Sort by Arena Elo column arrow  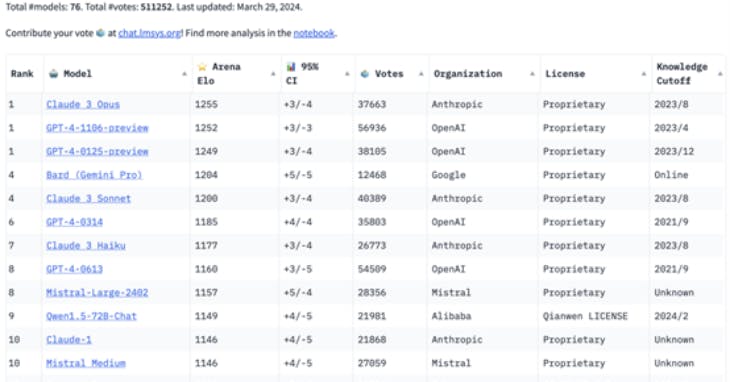[273, 74]
